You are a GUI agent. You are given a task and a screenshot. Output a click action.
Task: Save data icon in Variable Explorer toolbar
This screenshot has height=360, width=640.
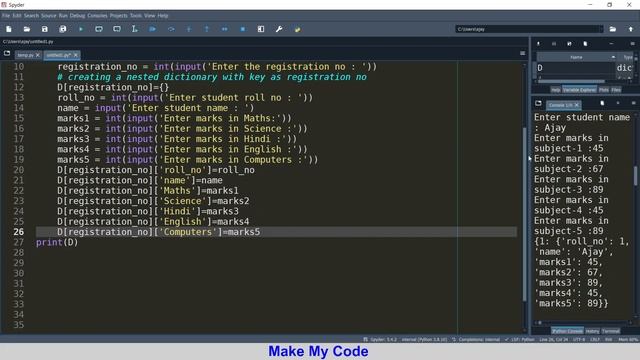coord(554,44)
